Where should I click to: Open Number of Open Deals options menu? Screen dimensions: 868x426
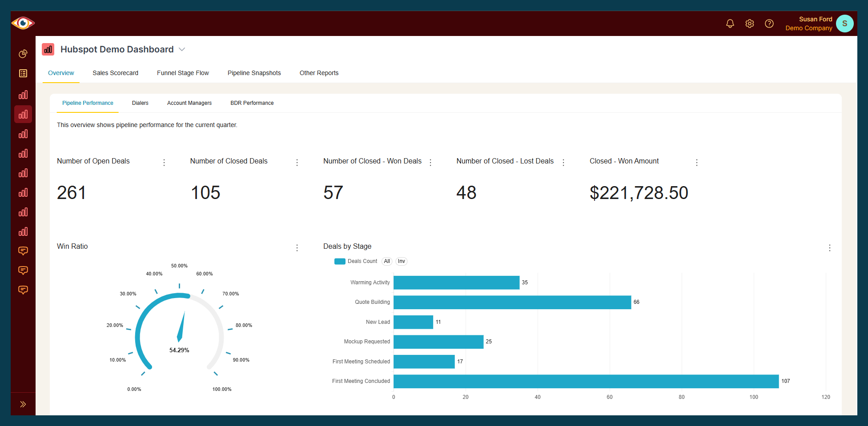(164, 163)
